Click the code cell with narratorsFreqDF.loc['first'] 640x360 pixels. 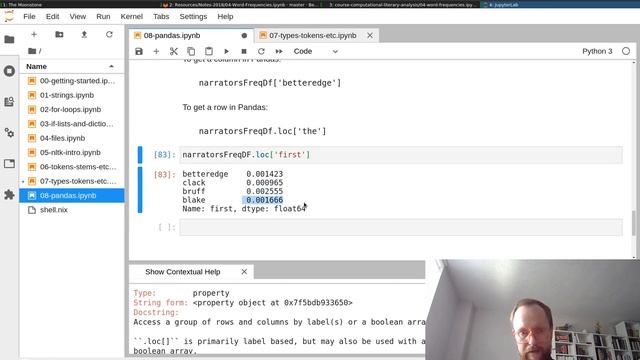click(x=401, y=155)
